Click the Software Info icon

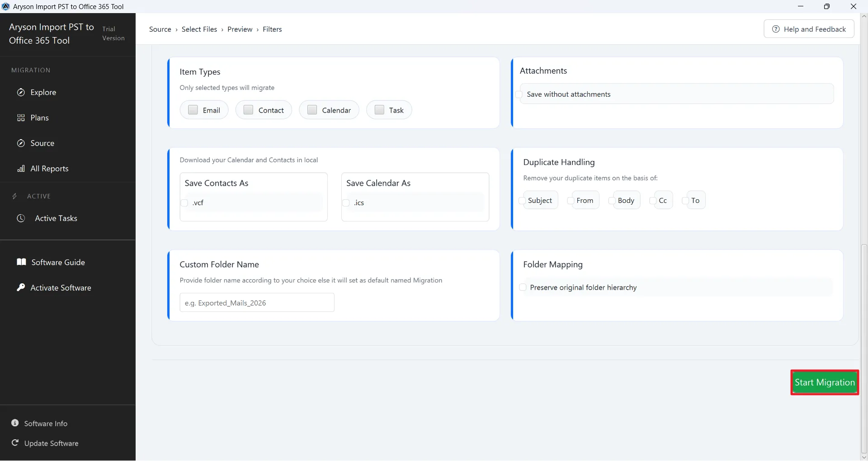tap(15, 423)
